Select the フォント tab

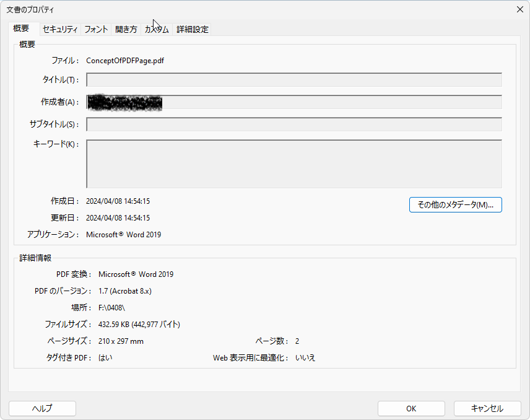click(96, 29)
